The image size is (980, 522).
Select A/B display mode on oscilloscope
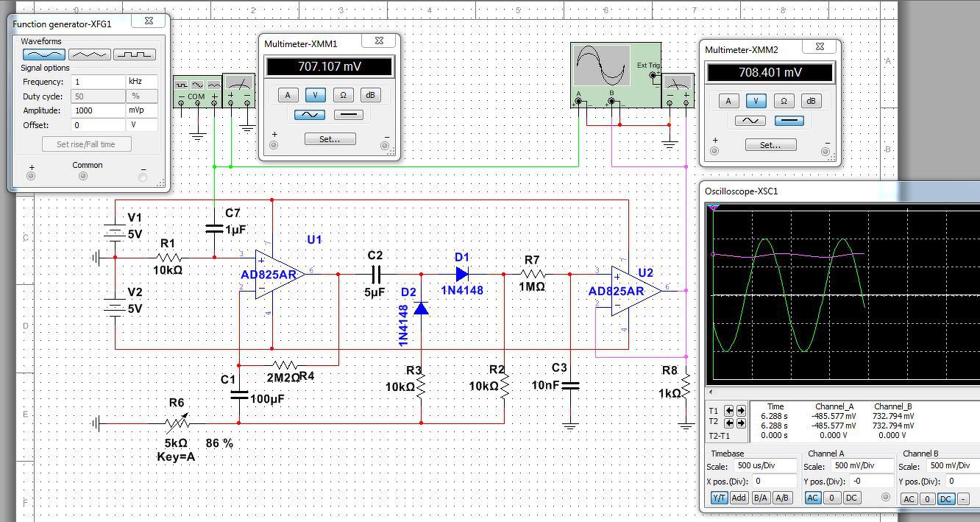click(782, 498)
